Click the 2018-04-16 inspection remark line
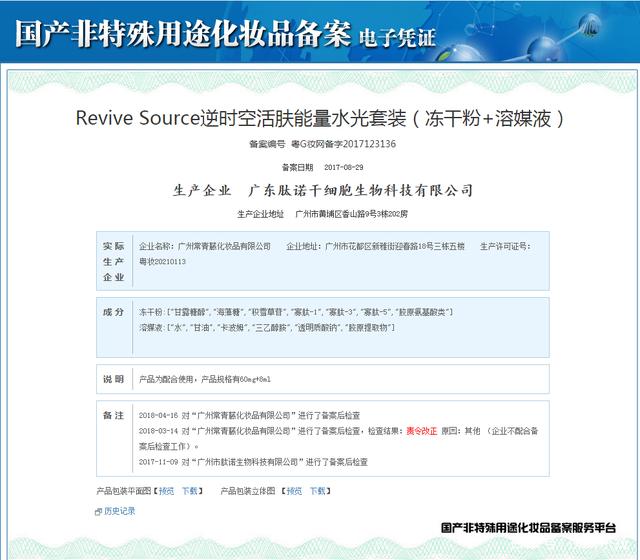Viewport: 640px width, 560px height. pyautogui.click(x=249, y=416)
